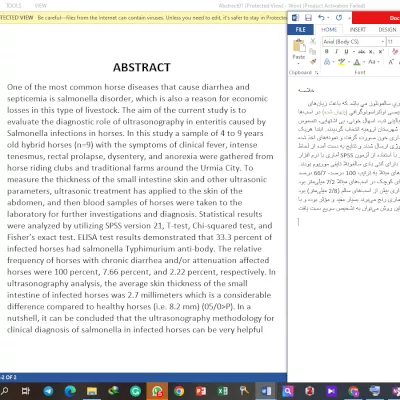This screenshot has width=400, height=400.
Task: Click the PROTECTED VIEW warning bar message
Action: pos(143,17)
